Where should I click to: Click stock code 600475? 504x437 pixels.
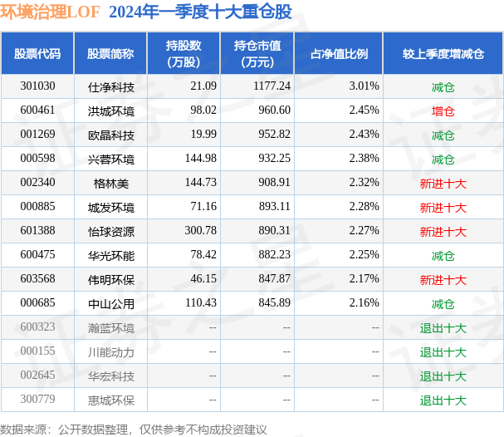click(x=37, y=255)
